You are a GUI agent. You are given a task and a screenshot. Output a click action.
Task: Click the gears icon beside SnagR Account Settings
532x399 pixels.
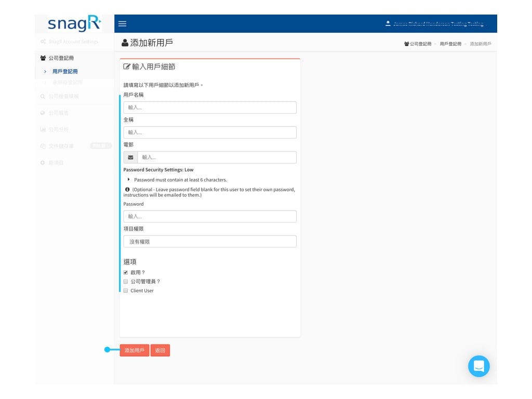coord(43,42)
